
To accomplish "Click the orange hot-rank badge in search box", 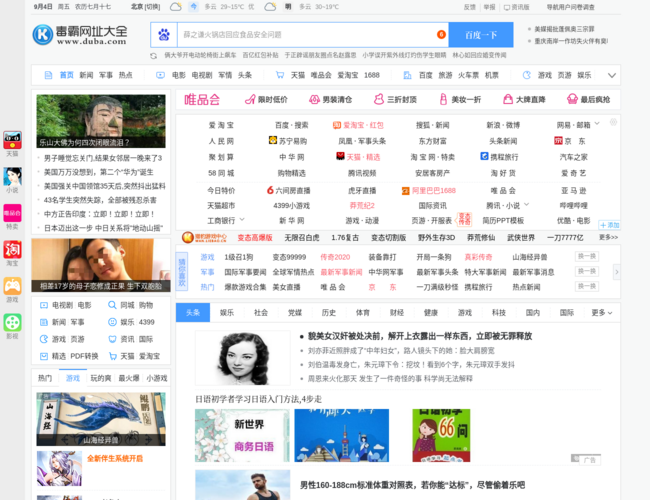I will point(441,34).
